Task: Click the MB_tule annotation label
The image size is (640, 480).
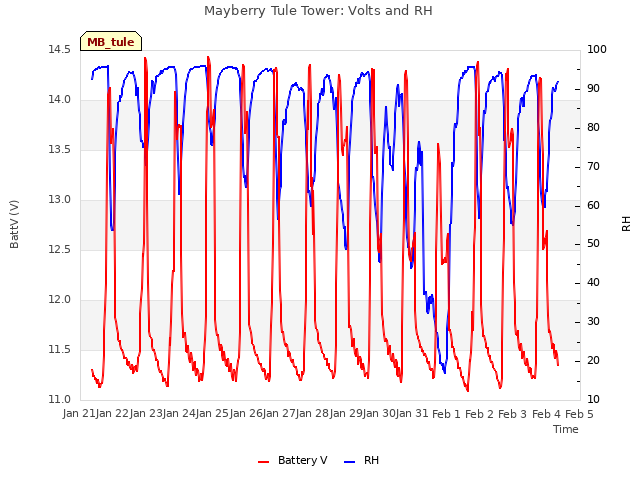Action: pyautogui.click(x=111, y=42)
